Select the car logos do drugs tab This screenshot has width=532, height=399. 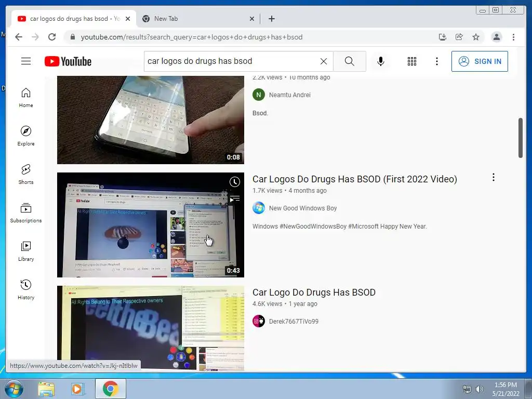click(74, 19)
